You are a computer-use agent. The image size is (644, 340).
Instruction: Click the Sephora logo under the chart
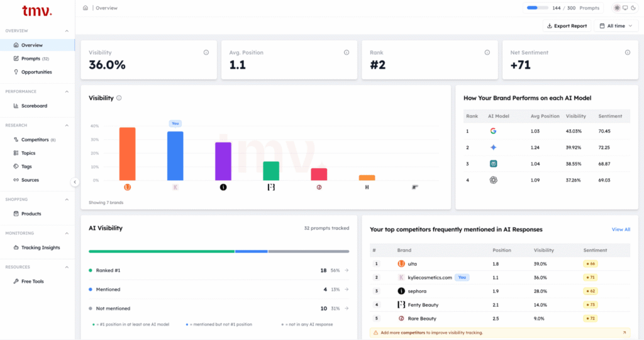223,187
